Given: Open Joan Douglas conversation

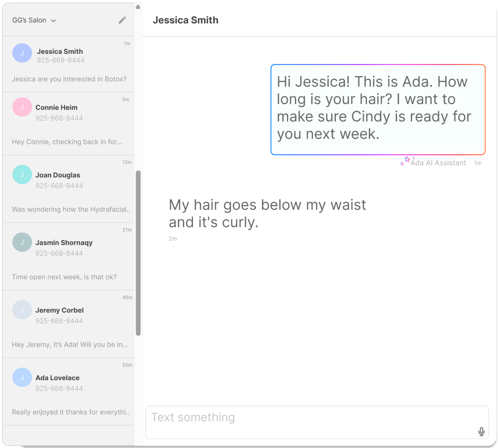Looking at the screenshot, I should point(68,189).
